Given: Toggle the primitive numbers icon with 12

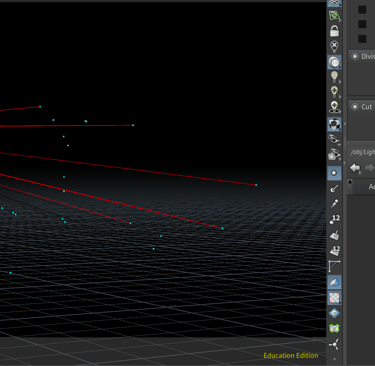Looking at the screenshot, I should point(334,251).
